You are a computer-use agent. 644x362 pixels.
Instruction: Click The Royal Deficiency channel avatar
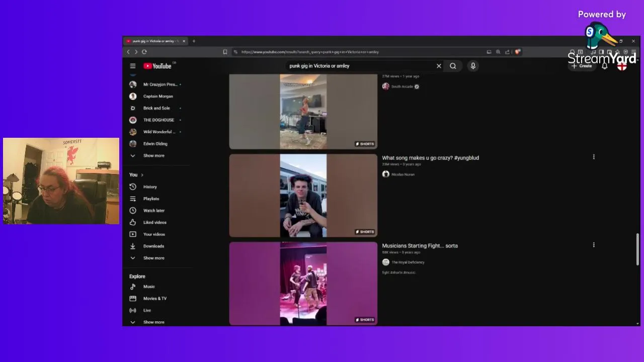pyautogui.click(x=386, y=262)
